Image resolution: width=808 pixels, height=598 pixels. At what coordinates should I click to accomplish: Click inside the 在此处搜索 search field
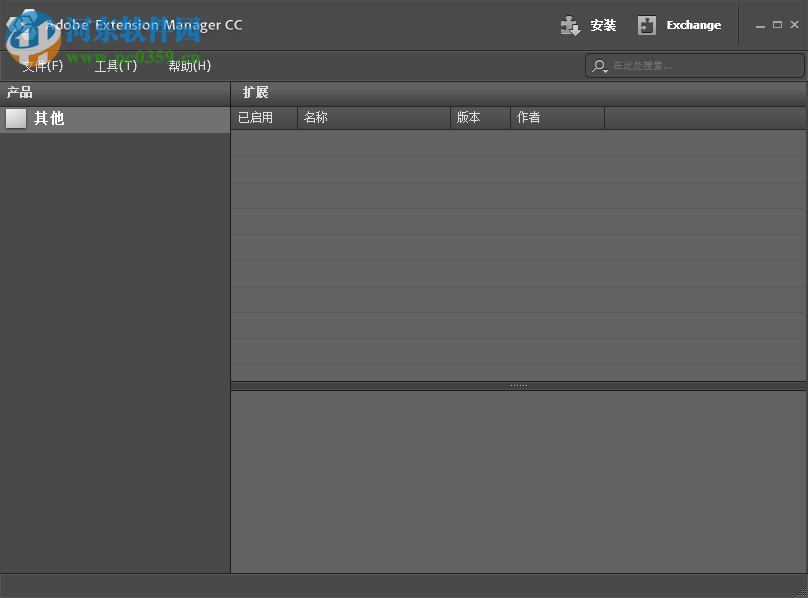point(690,66)
